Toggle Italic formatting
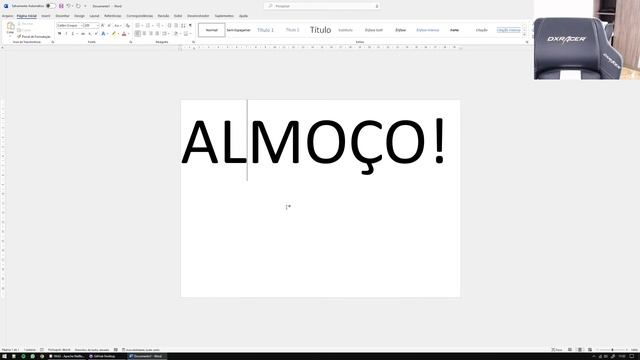Image resolution: width=640 pixels, height=360 pixels. pyautogui.click(x=66, y=33)
